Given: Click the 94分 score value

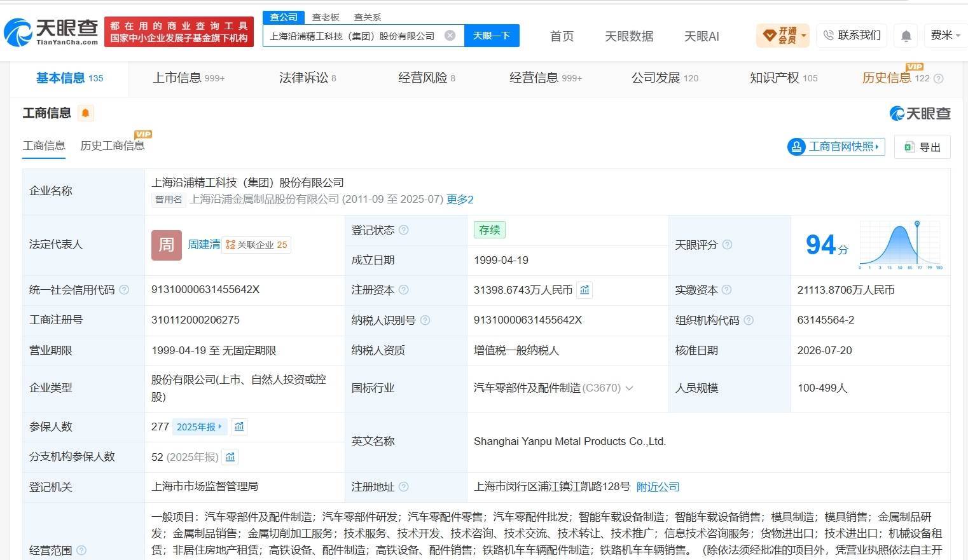Looking at the screenshot, I should pos(826,245).
